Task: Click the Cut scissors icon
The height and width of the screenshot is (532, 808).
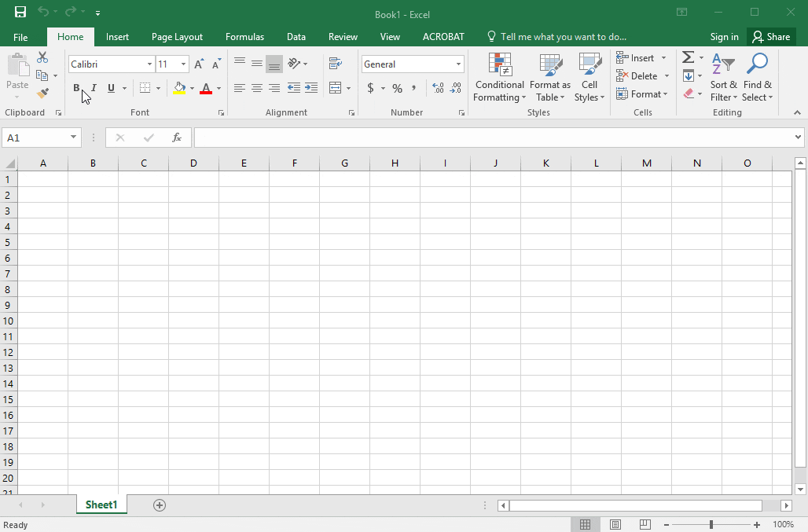Action: (42, 58)
